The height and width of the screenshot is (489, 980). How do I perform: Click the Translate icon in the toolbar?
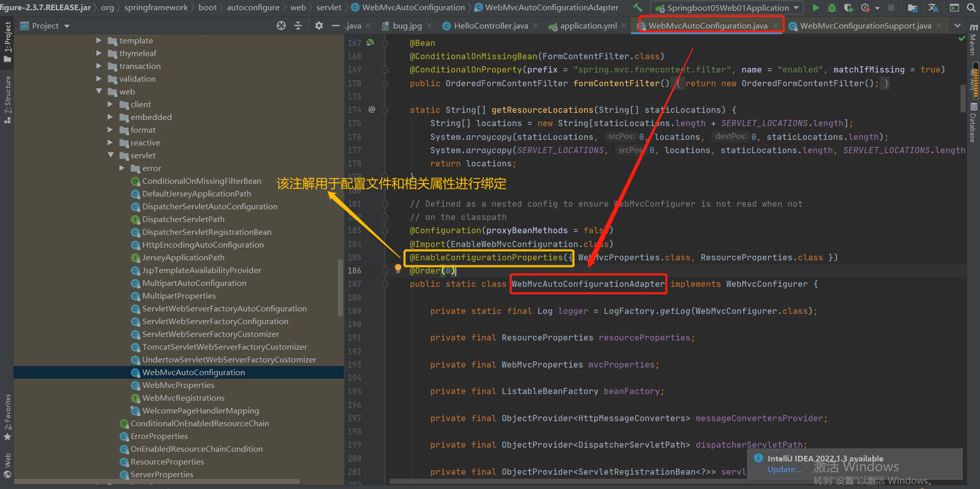coord(933,8)
